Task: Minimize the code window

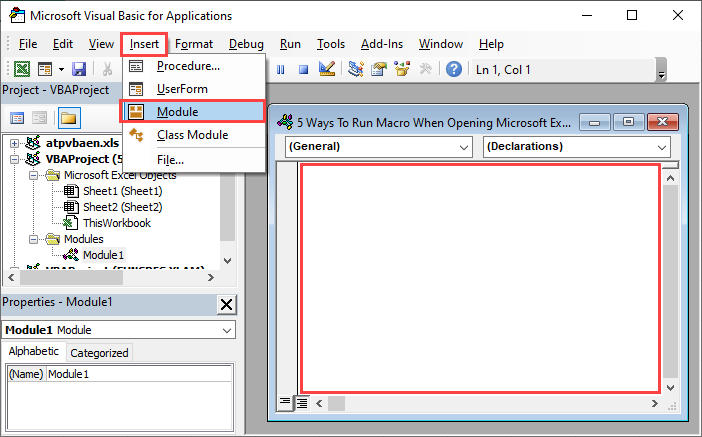Action: [595, 122]
